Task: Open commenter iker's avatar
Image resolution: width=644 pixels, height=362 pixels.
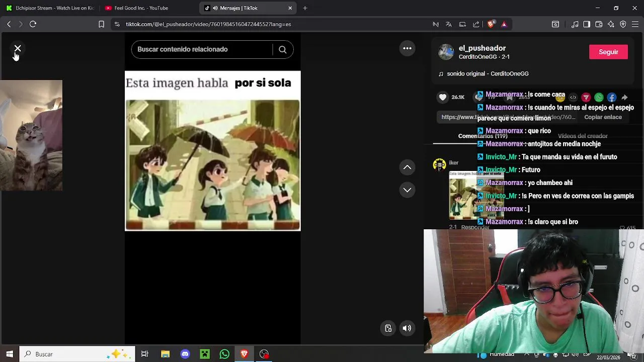Action: click(x=439, y=164)
